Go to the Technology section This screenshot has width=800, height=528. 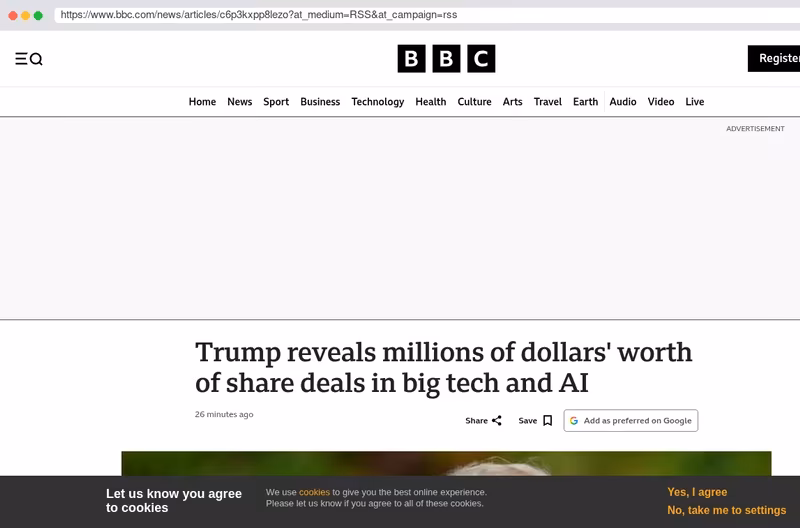(378, 102)
